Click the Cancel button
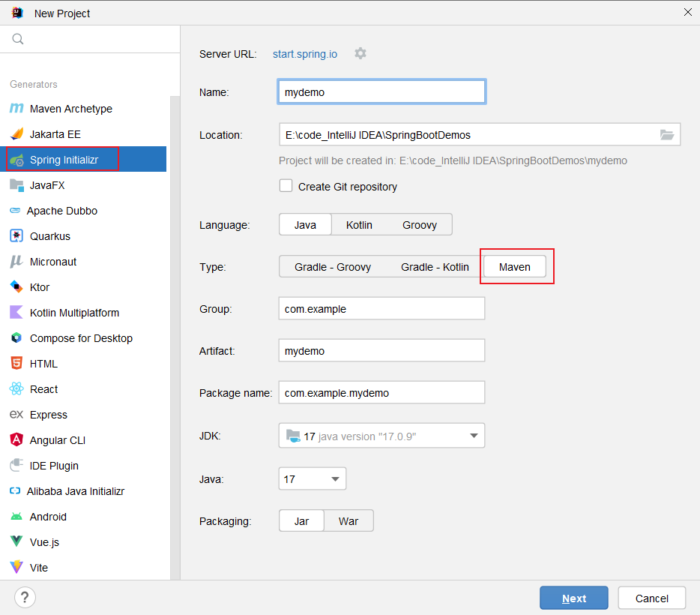The width and height of the screenshot is (700, 615). [652, 598]
